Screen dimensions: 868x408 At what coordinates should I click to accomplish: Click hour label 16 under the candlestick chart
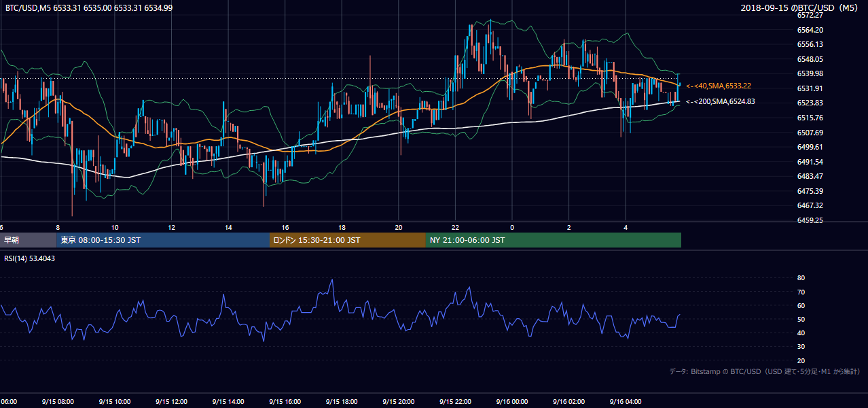click(x=285, y=228)
